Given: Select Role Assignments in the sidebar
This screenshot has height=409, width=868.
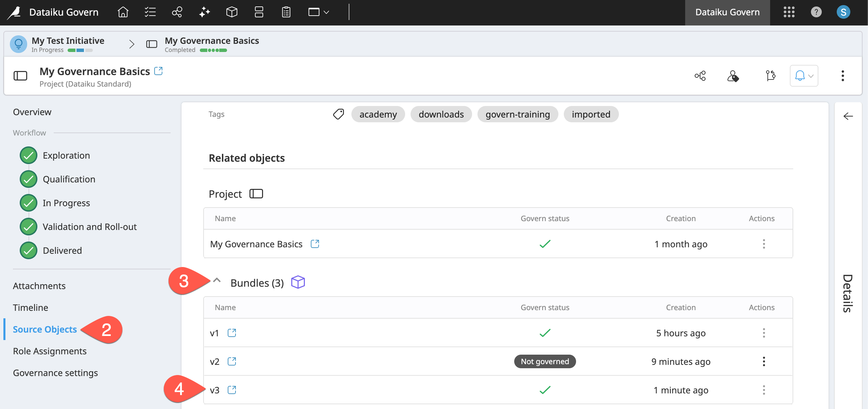Looking at the screenshot, I should coord(50,351).
